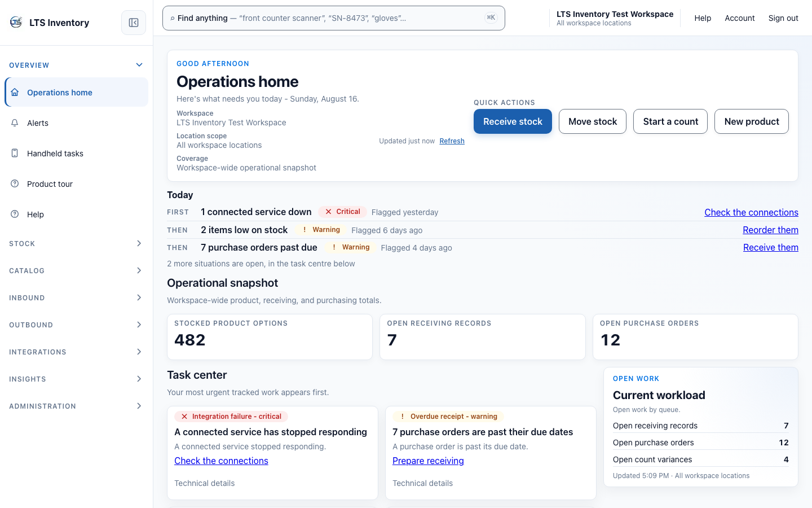
Task: Click the Move stock button
Action: tap(593, 121)
